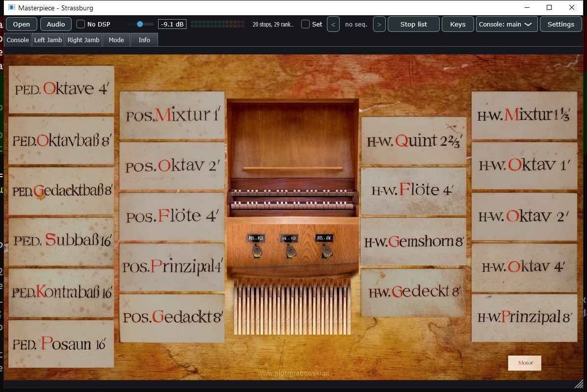Open the Stop list window
The height and width of the screenshot is (392, 587).
coord(414,25)
